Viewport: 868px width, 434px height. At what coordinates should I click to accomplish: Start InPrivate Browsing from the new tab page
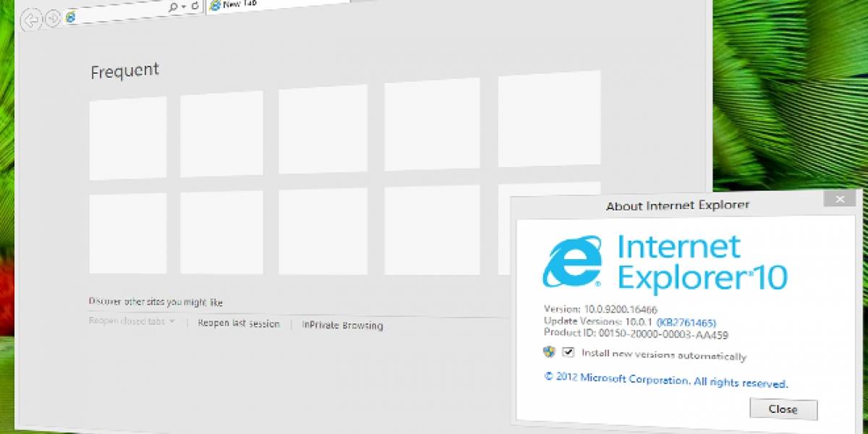(342, 325)
